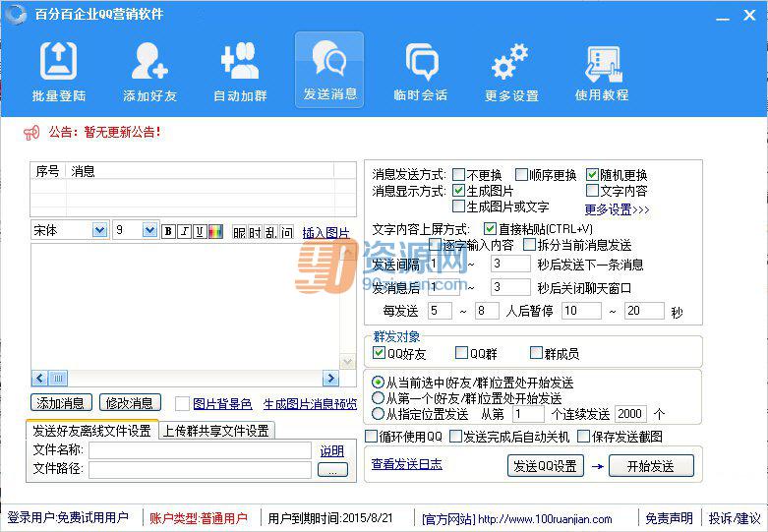Viewport: 768px width, 532px height.
Task: Check 顺序更换 sequential change option
Action: click(x=521, y=174)
